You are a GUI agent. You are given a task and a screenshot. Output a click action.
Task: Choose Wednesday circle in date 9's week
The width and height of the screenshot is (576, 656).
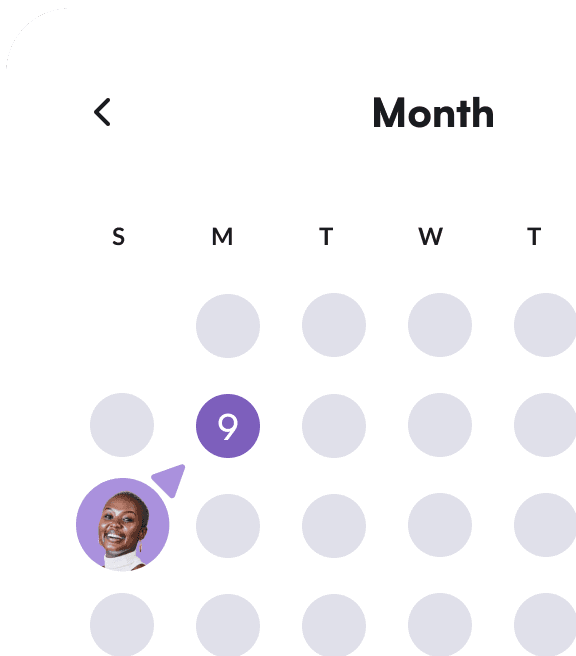(x=440, y=425)
